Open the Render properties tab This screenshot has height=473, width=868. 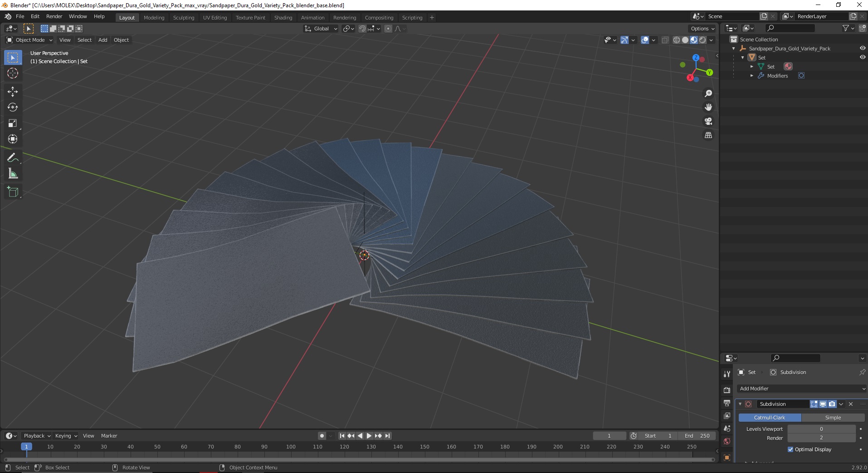click(x=727, y=390)
